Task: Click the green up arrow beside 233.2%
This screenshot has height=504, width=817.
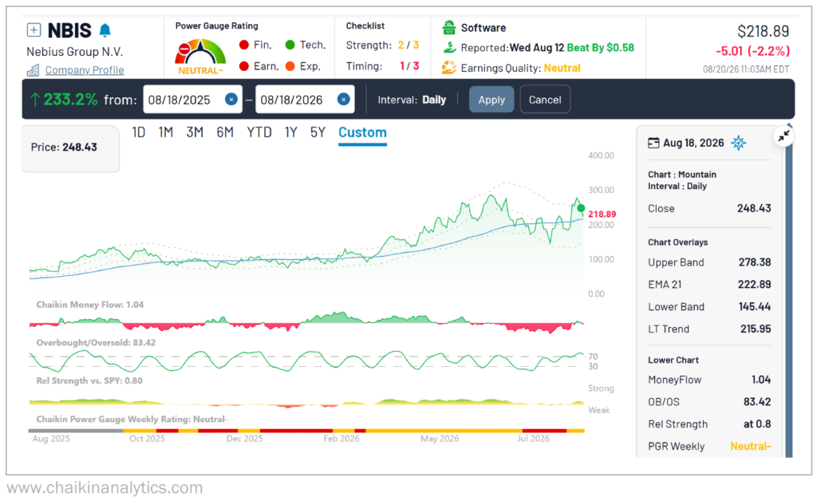Action: pos(35,99)
